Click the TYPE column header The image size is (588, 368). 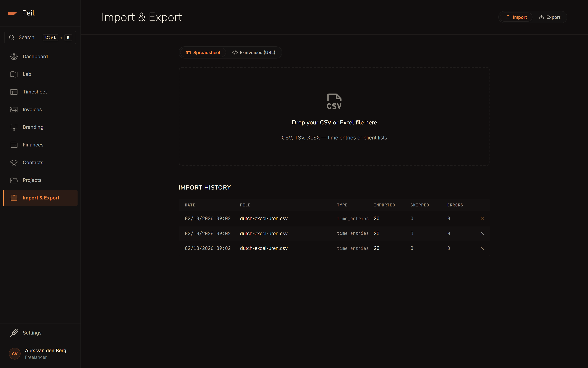click(342, 205)
